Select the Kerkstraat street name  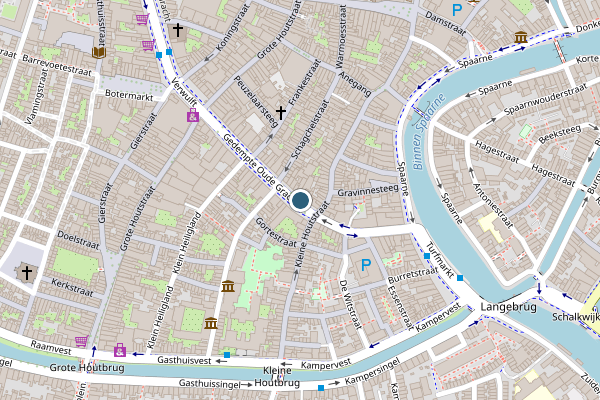coord(72,287)
